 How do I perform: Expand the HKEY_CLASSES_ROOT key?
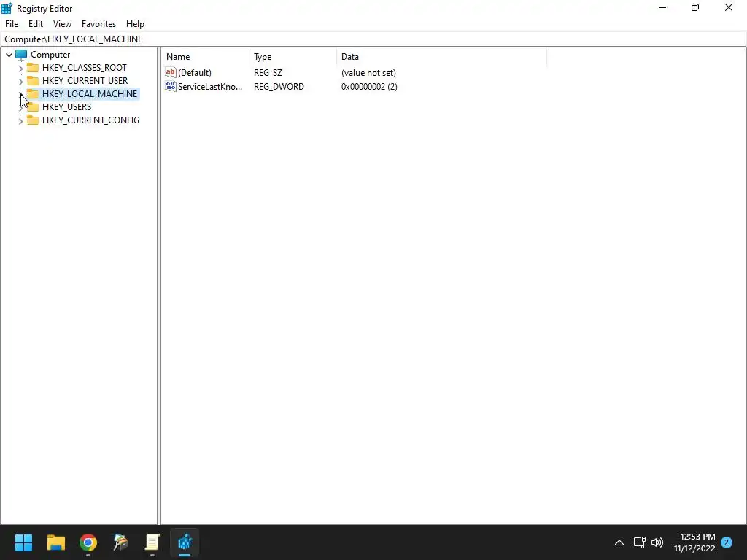[x=20, y=68]
